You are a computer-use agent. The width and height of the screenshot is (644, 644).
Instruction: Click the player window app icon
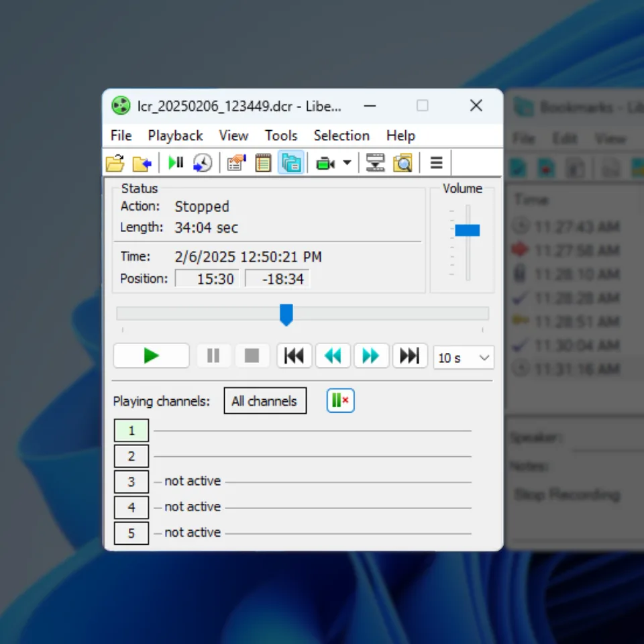coord(121,105)
